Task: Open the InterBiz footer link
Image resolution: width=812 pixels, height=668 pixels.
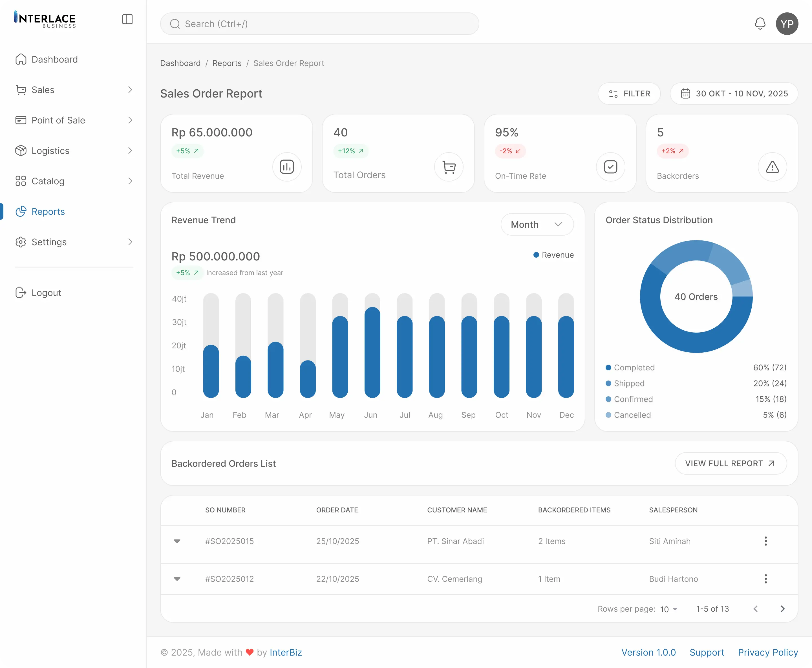Action: click(x=286, y=652)
